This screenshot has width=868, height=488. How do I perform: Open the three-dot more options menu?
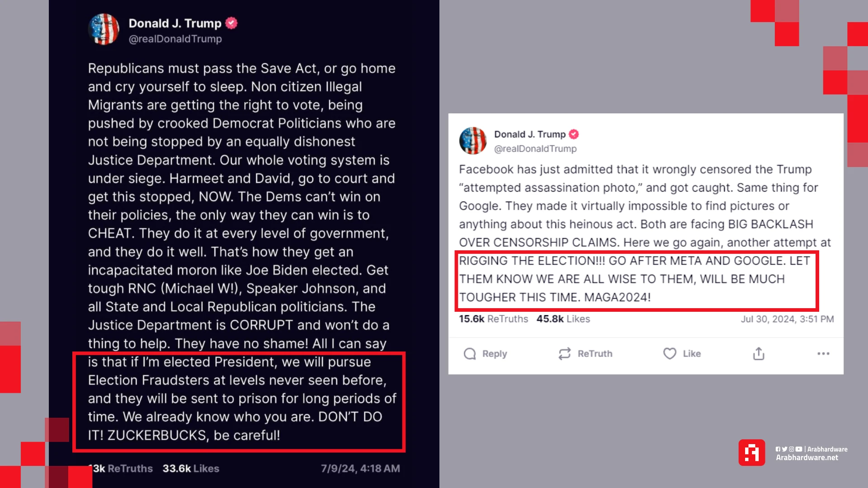tap(823, 354)
